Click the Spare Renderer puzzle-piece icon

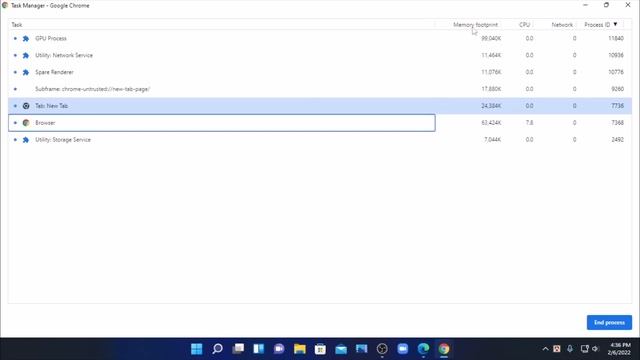coord(26,72)
